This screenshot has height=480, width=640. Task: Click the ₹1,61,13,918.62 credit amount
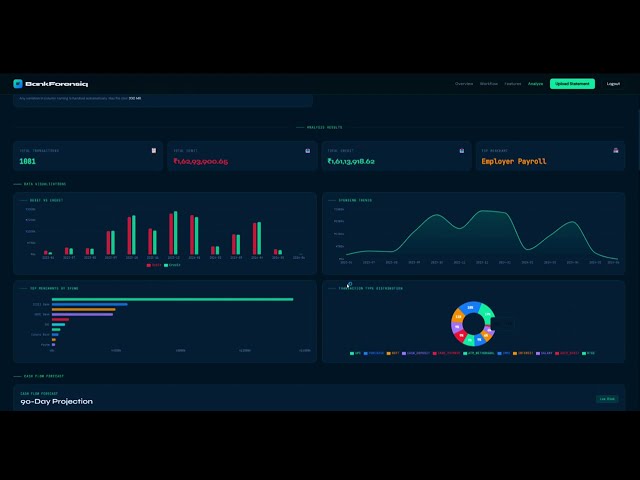tap(351, 161)
